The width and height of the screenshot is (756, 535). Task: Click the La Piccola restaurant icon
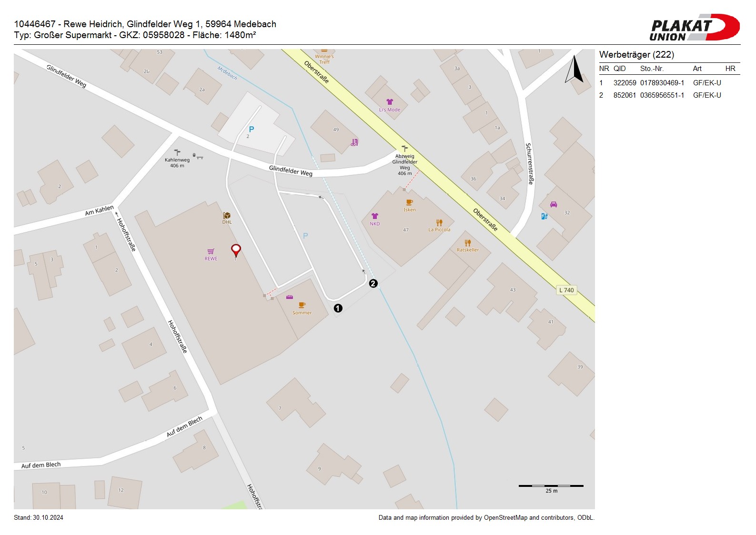point(439,222)
